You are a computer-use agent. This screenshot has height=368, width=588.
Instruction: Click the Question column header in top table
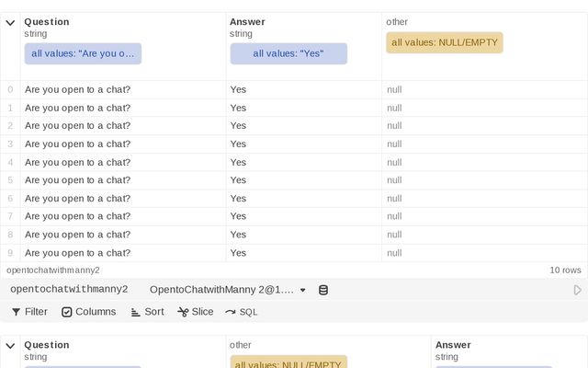(x=47, y=21)
